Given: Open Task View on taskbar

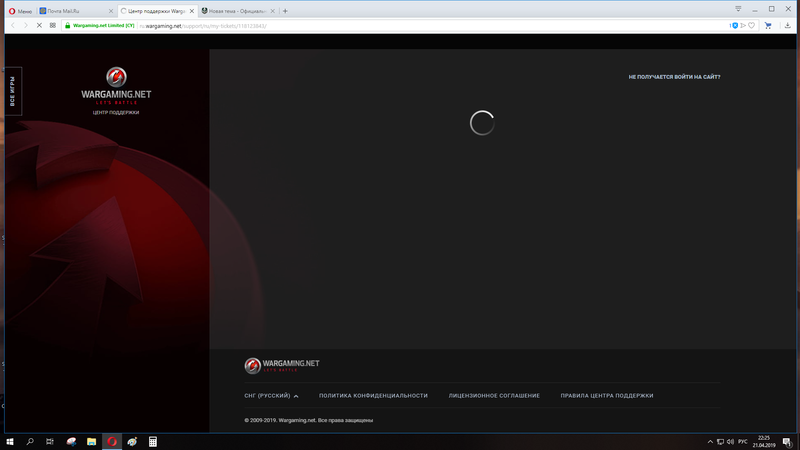Looking at the screenshot, I should (49, 442).
